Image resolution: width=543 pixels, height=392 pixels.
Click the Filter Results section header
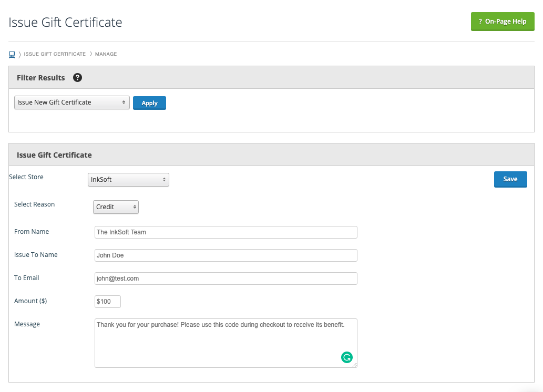coord(40,77)
